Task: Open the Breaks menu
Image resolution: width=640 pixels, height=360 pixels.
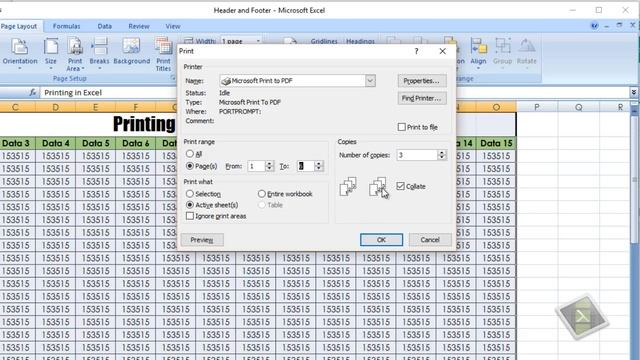Action: pyautogui.click(x=99, y=54)
